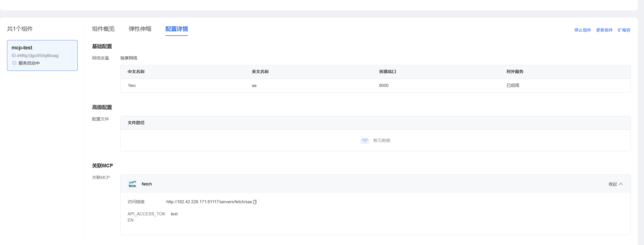This screenshot has width=644, height=245.
Task: Open the 扩缩容 action
Action: (x=624, y=30)
